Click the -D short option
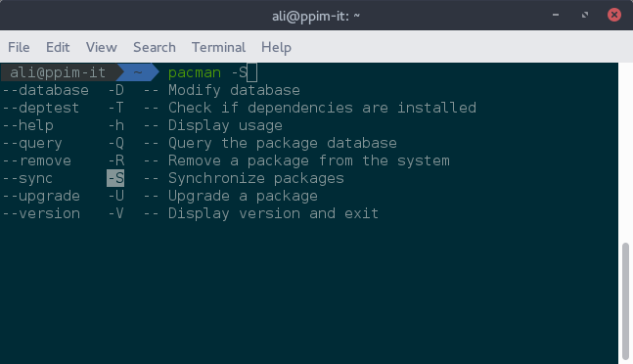This screenshot has height=364, width=633. 115,90
